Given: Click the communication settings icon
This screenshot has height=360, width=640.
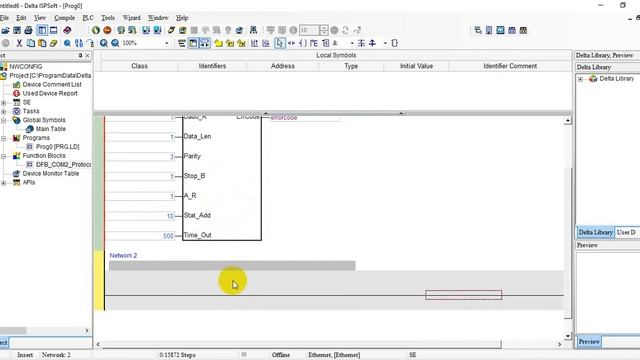Looking at the screenshot, I should point(253,30).
